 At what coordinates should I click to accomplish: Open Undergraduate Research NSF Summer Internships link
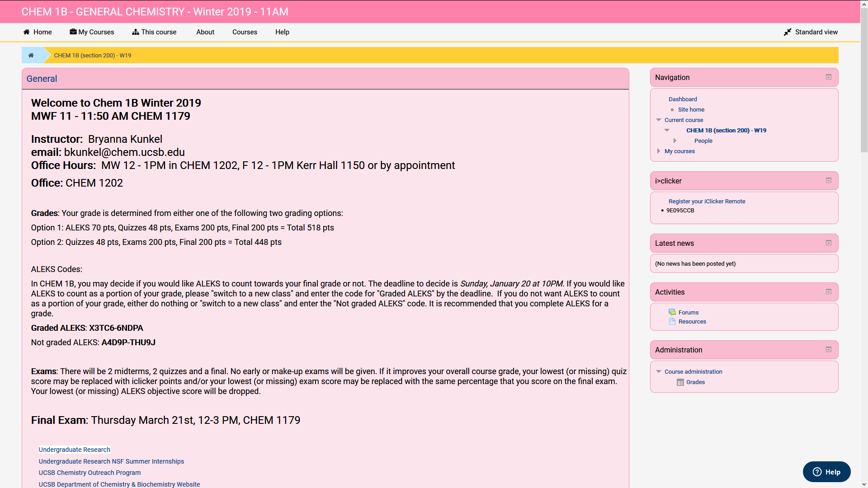point(111,461)
